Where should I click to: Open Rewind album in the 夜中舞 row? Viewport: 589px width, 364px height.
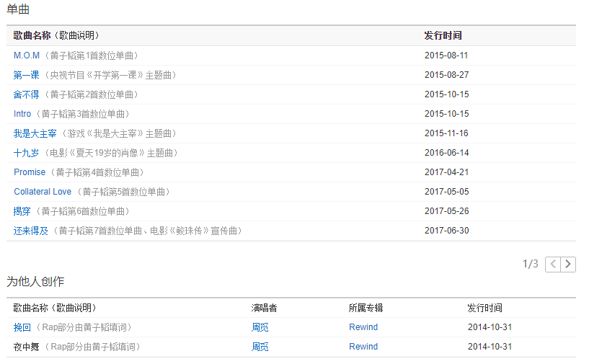(x=363, y=347)
